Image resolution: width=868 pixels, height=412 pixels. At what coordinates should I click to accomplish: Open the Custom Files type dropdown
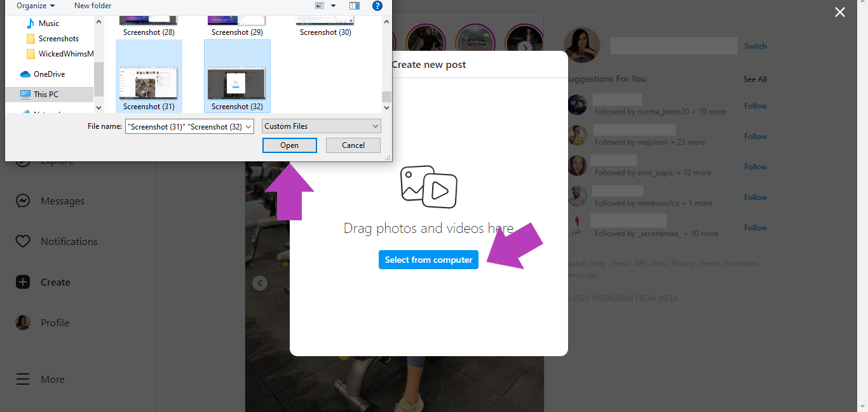click(x=322, y=126)
